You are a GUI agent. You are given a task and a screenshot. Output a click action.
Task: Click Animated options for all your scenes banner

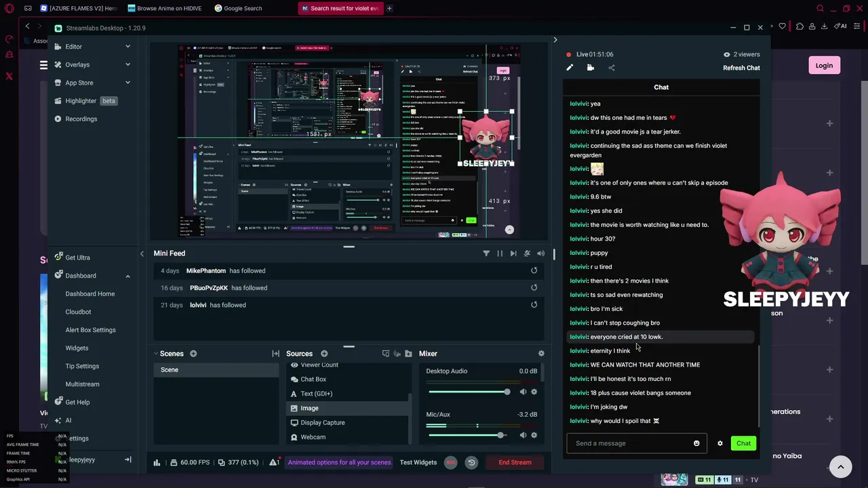coord(340,462)
